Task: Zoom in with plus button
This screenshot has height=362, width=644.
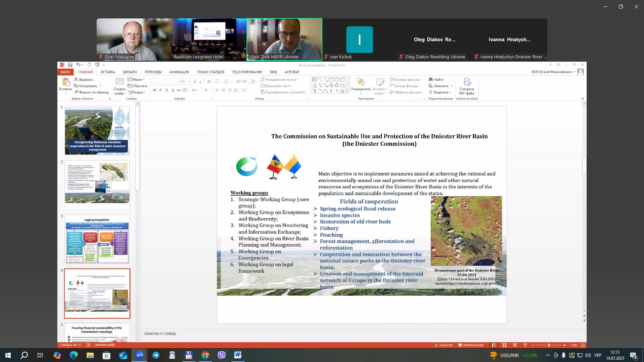Action: click(x=565, y=345)
